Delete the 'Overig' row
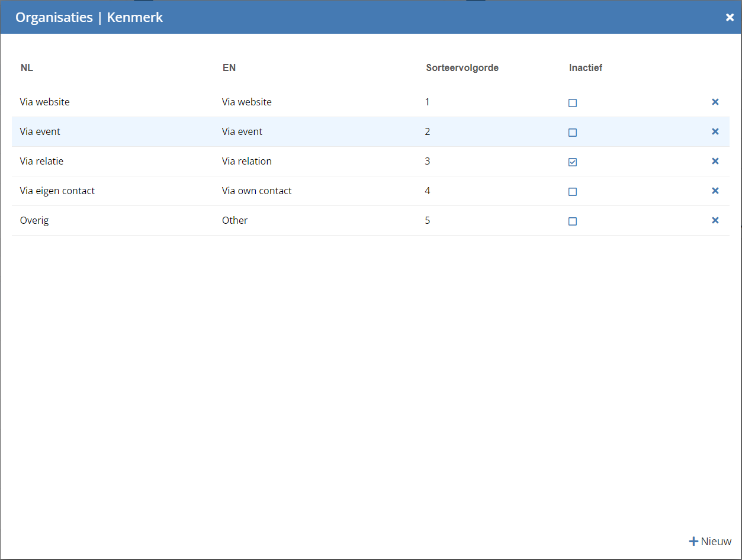Screen dimensions: 742x560 (x=715, y=220)
